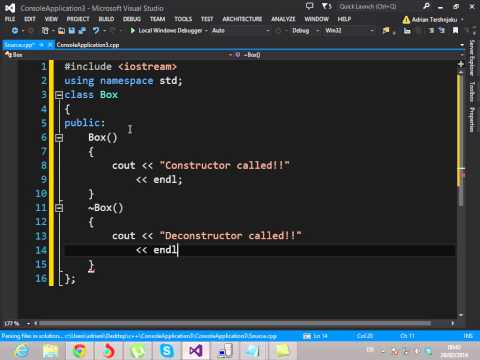This screenshot has height=360, width=480.
Task: Click the comment selection toolbar icon
Action: pyautogui.click(x=432, y=31)
